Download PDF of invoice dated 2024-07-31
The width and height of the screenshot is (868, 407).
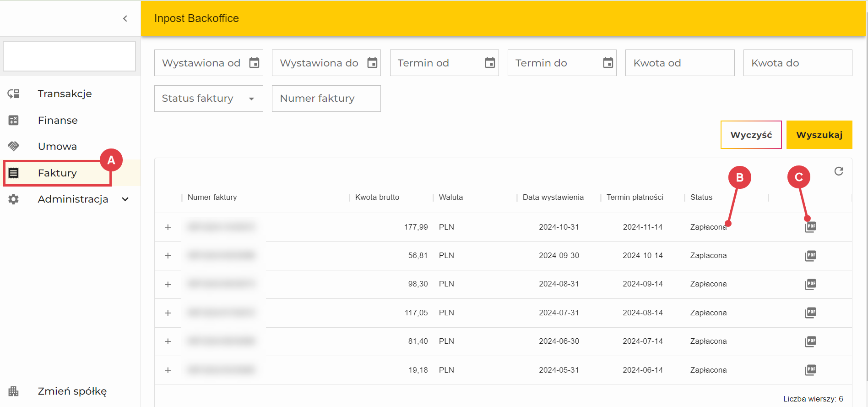pyautogui.click(x=810, y=313)
